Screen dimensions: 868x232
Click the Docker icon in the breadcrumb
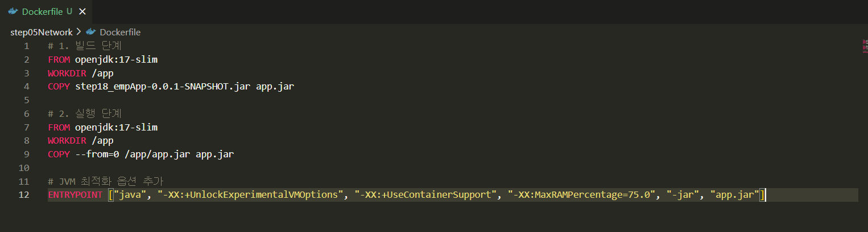coord(90,32)
